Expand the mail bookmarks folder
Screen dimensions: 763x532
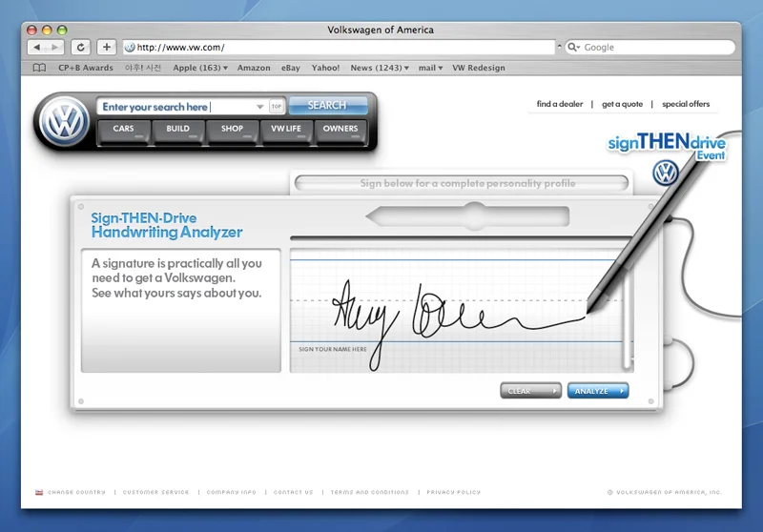430,68
